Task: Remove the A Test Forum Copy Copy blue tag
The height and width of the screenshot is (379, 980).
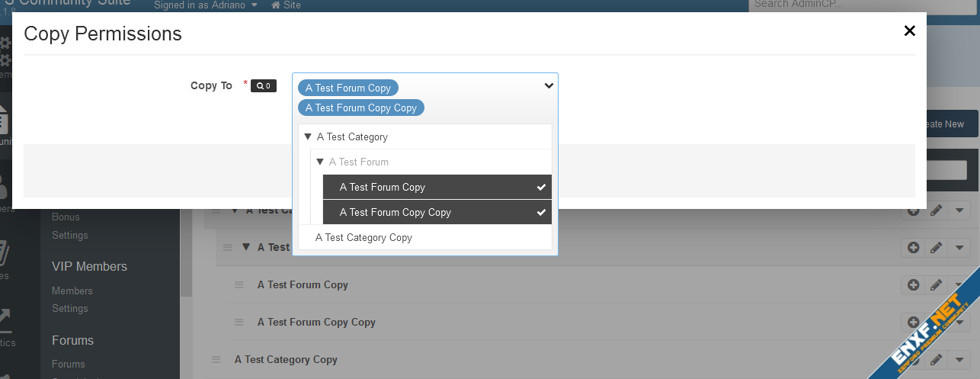Action: 361,108
